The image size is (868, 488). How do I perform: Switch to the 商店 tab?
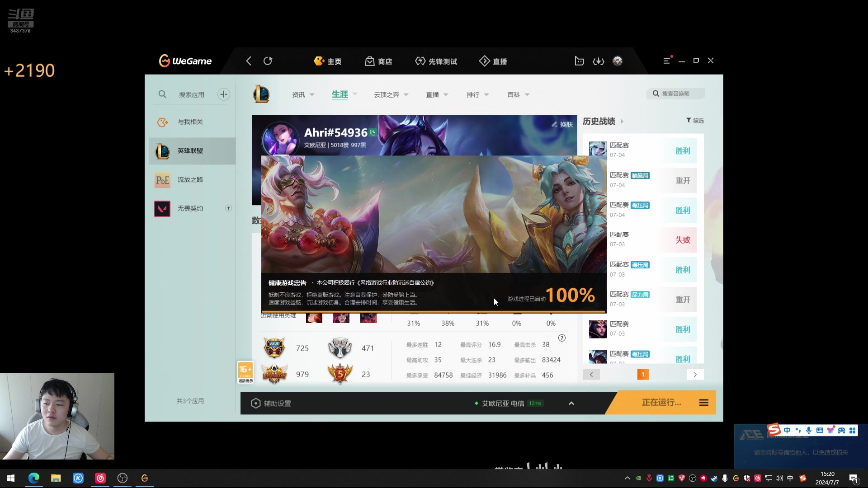(379, 61)
